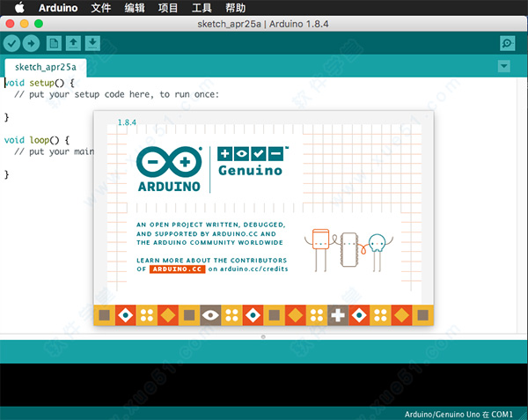Click the console resize handle dot

tap(263, 337)
